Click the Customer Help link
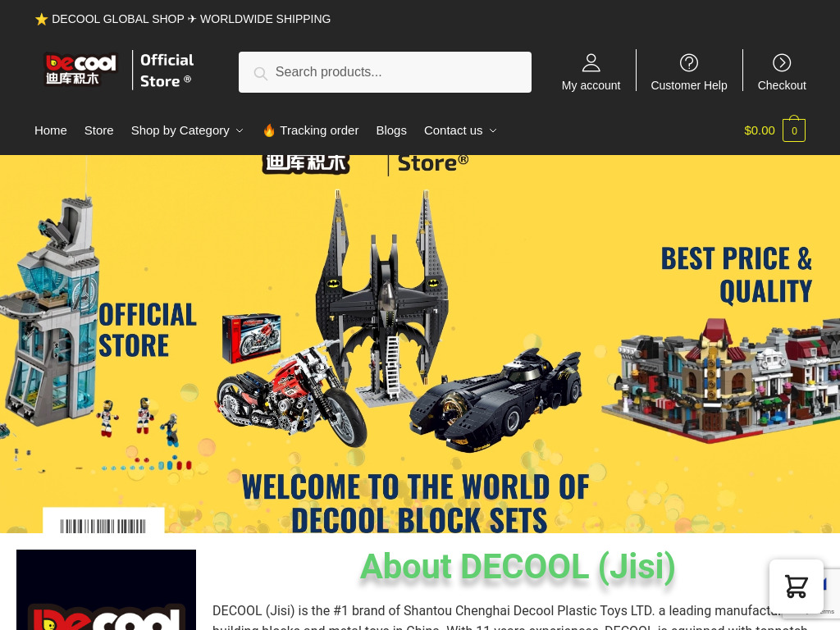The height and width of the screenshot is (630, 840). [x=689, y=85]
